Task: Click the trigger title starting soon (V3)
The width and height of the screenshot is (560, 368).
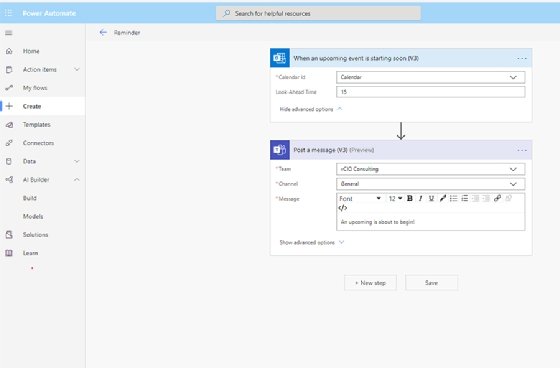Action: 356,58
